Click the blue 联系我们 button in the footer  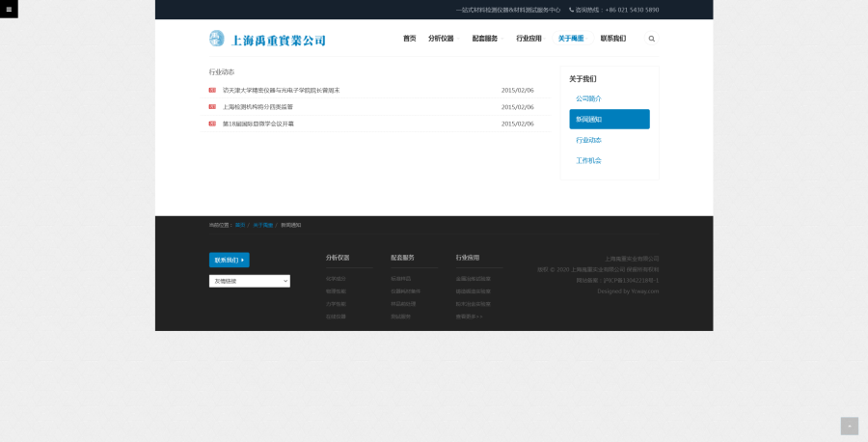pyautogui.click(x=230, y=260)
